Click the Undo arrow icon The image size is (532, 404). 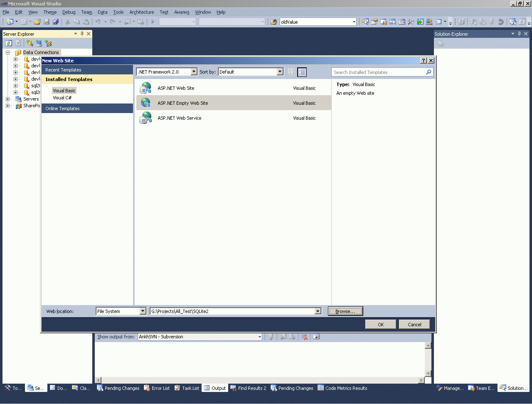(98, 22)
